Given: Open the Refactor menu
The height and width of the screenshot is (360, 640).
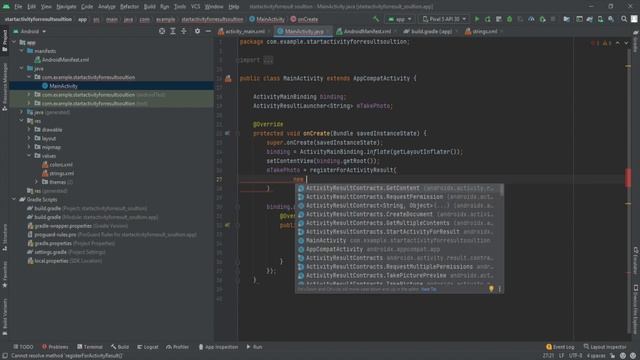Looking at the screenshot, I should 129,7.
